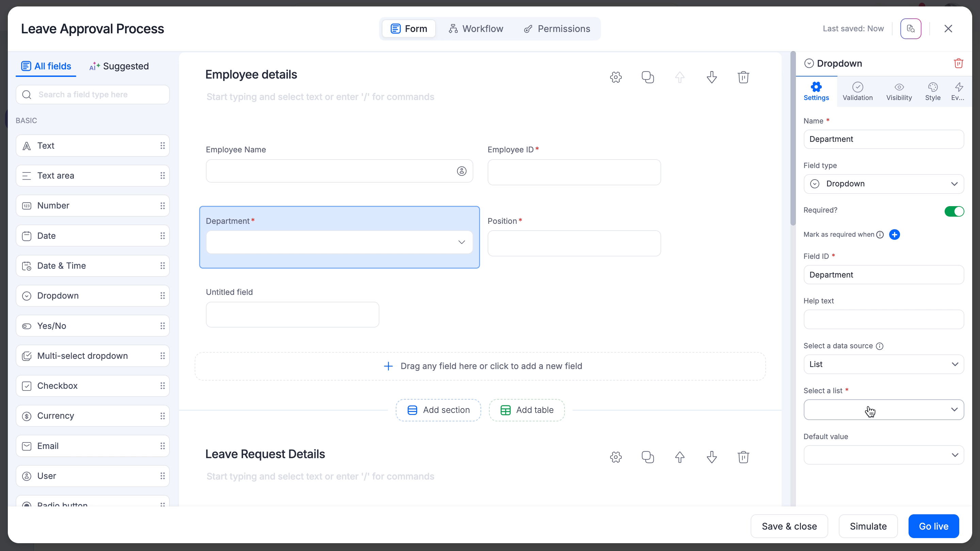Open the Select a data source dropdown

[883, 364]
